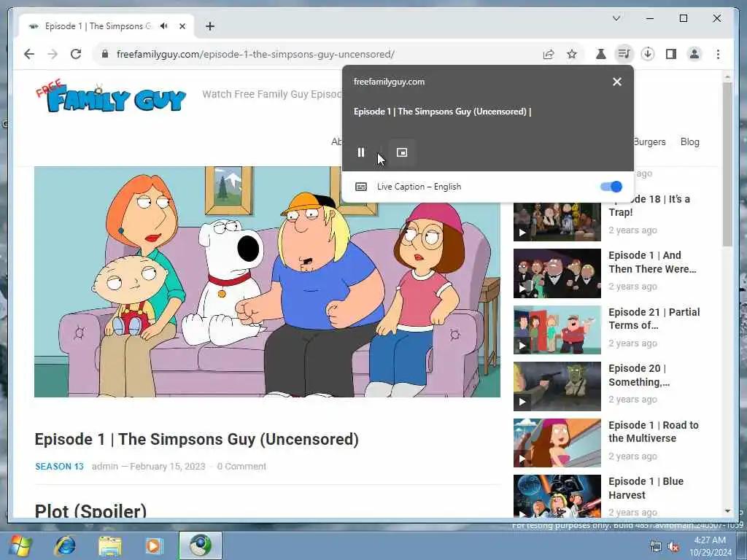Screen dimensions: 747x560
Task: Open the Chrome three-dot menu
Action: pos(718,54)
